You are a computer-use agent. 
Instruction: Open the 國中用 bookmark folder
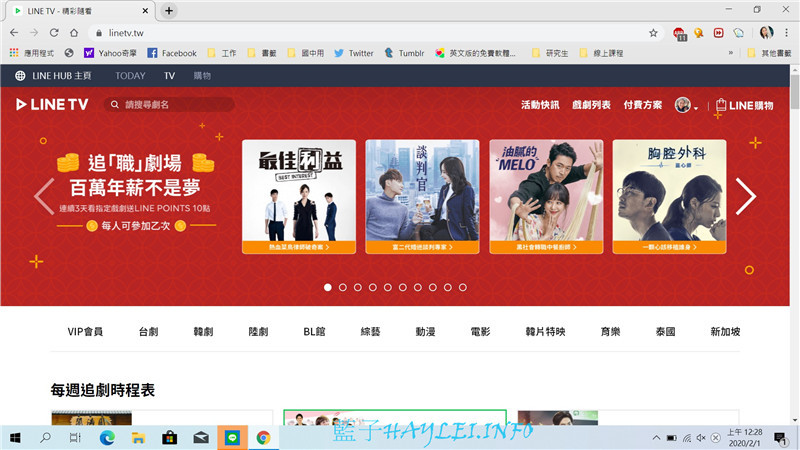click(306, 53)
